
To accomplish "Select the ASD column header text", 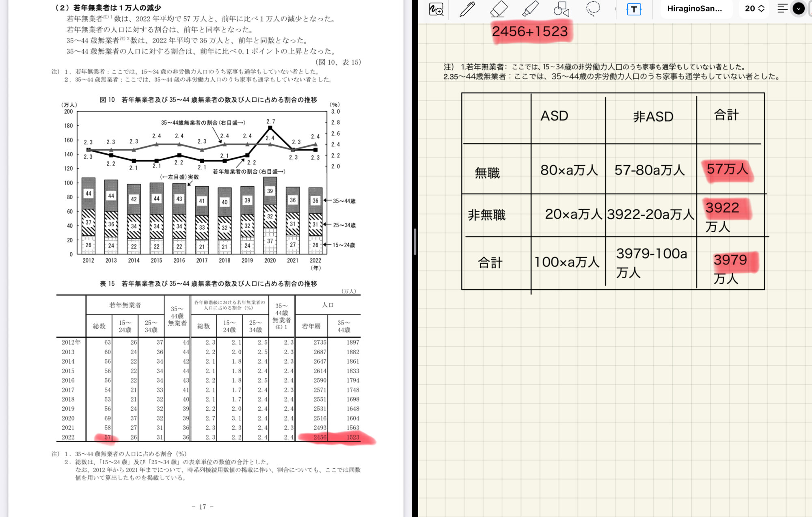I will click(554, 116).
